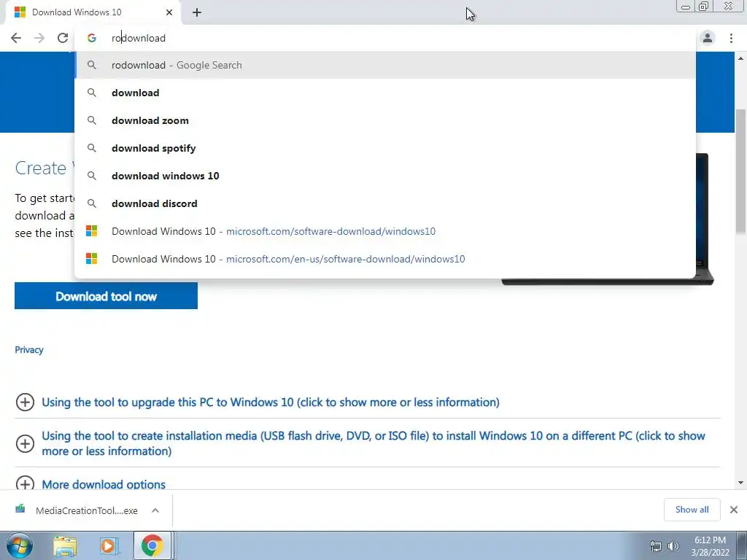Close the Download Windows 10 tab
Screen dimensions: 747x560
coord(169,12)
